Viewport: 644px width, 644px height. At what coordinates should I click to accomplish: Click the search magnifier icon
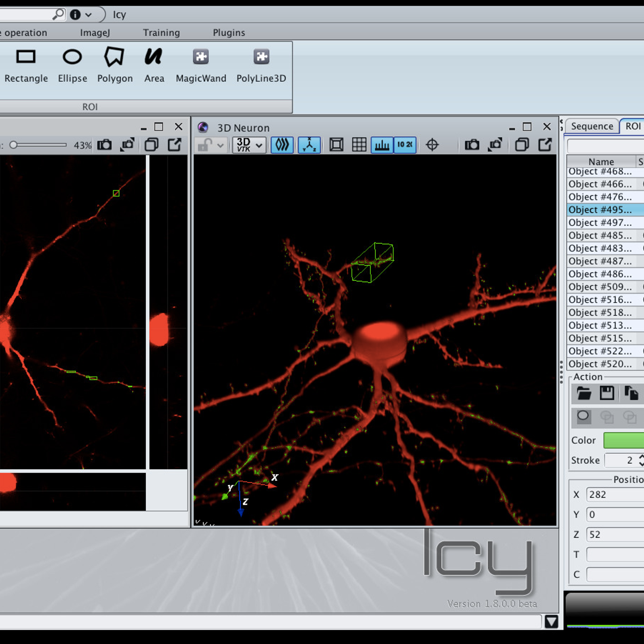point(58,14)
